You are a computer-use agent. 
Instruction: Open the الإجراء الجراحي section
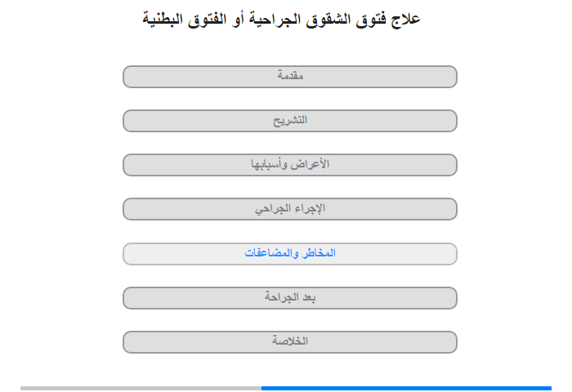290,209
